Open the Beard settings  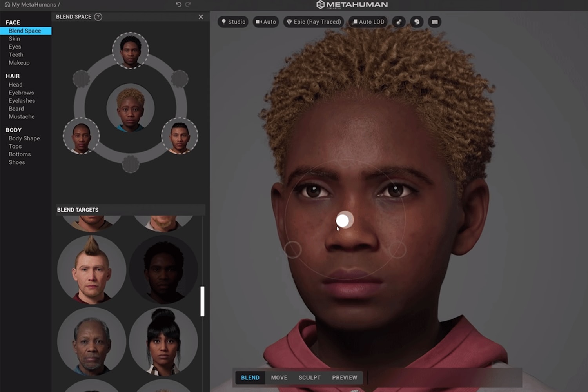[x=16, y=109]
